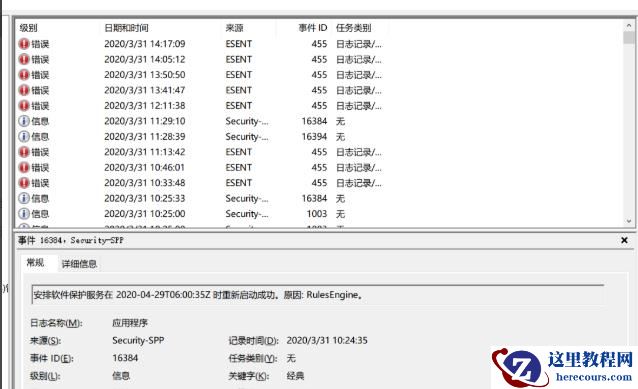
Task: Click the 应用程序 log name value
Action: click(130, 323)
